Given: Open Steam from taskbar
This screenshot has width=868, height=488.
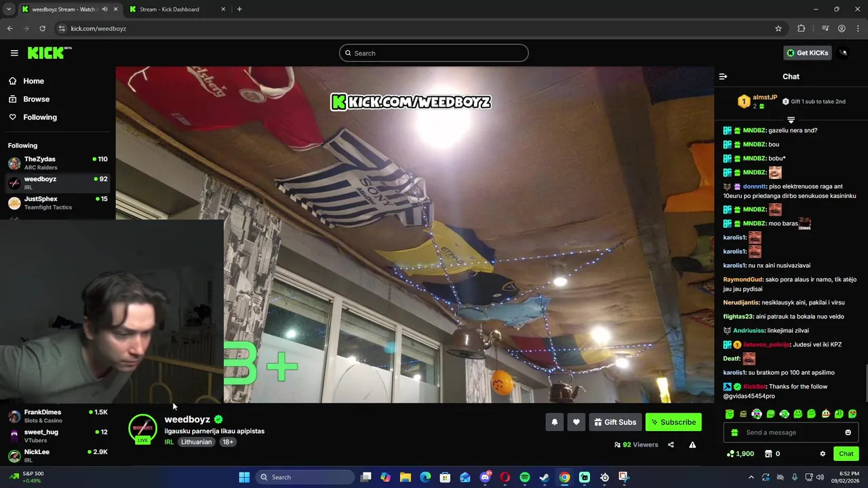Looking at the screenshot, I should 545,477.
